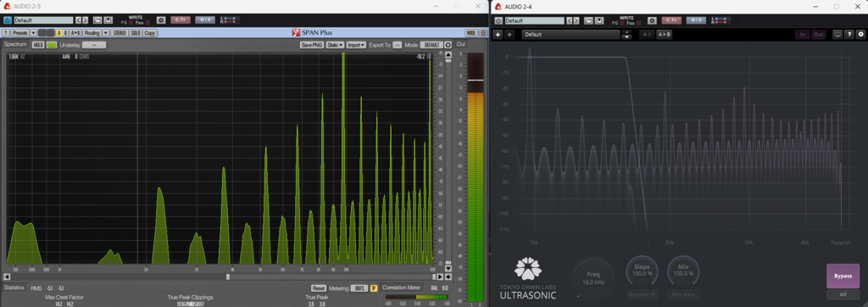
Task: Expand the Import dropdown menu
Action: [x=357, y=45]
